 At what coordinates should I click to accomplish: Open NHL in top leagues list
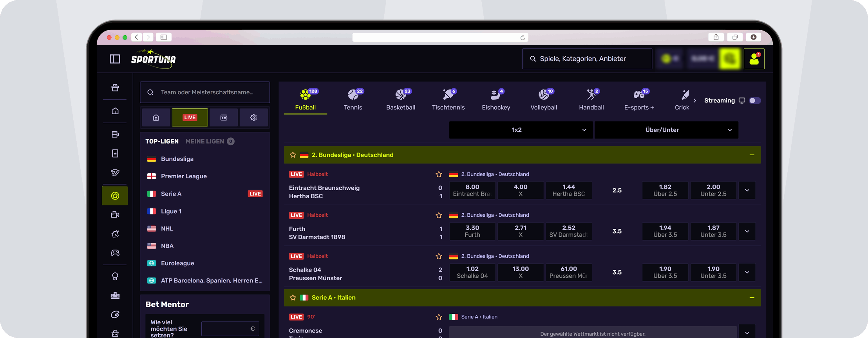[x=205, y=228]
